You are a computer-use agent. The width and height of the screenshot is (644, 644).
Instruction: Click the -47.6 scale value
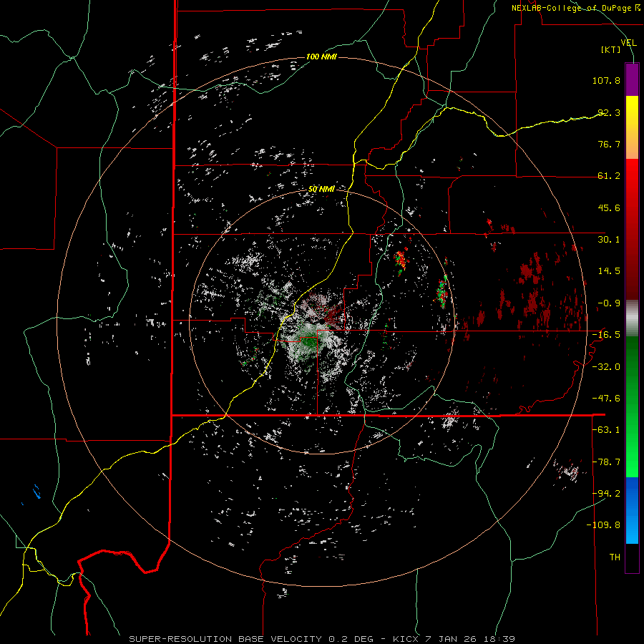[606, 399]
